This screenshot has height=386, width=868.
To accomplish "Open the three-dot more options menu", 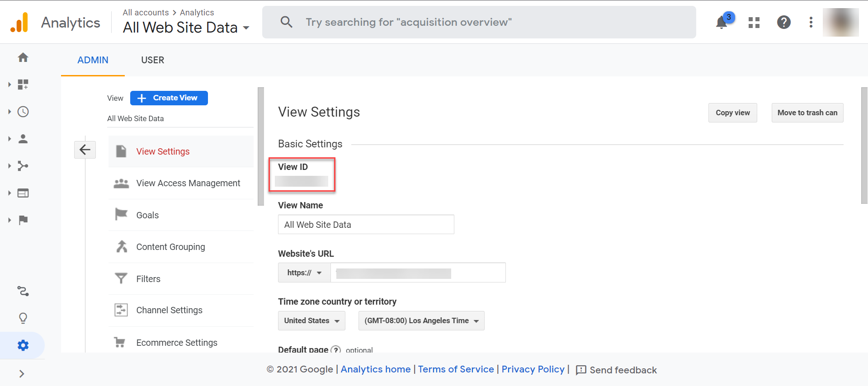I will [811, 22].
